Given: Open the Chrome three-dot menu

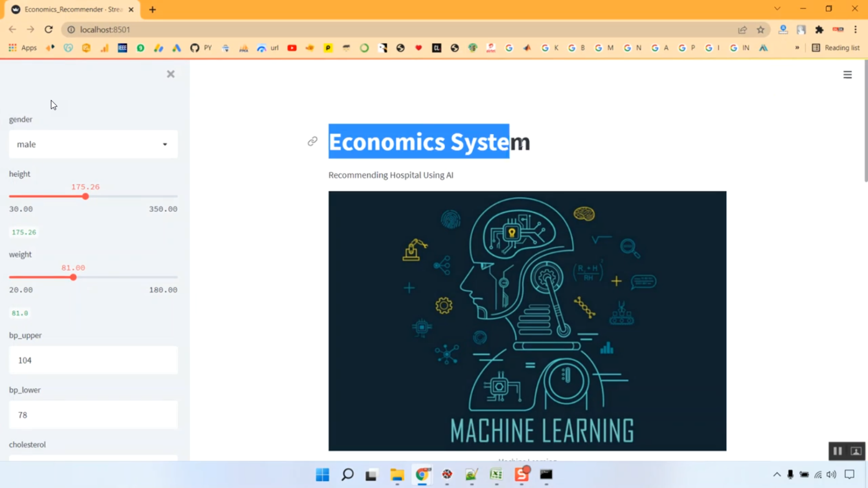Looking at the screenshot, I should tap(856, 29).
